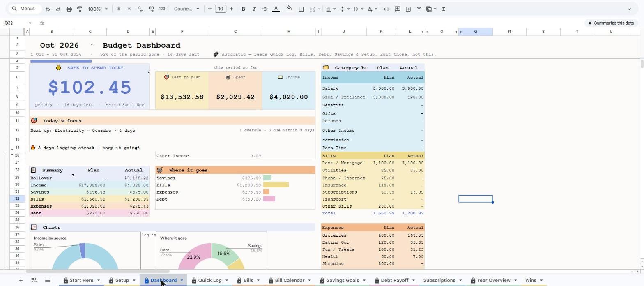The image size is (644, 286).
Task: Open the 123 number formats menu
Action: click(162, 9)
